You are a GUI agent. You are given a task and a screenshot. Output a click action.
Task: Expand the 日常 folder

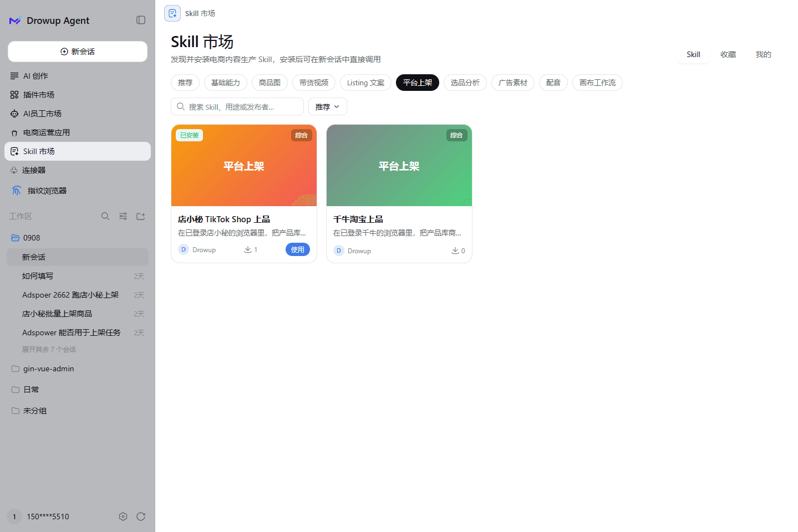(78, 390)
